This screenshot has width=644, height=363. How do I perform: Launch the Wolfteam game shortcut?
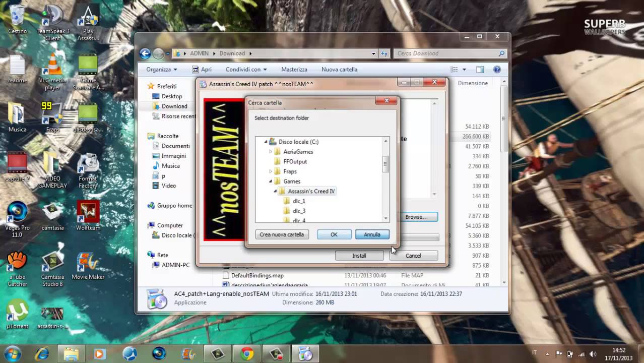coord(88,216)
